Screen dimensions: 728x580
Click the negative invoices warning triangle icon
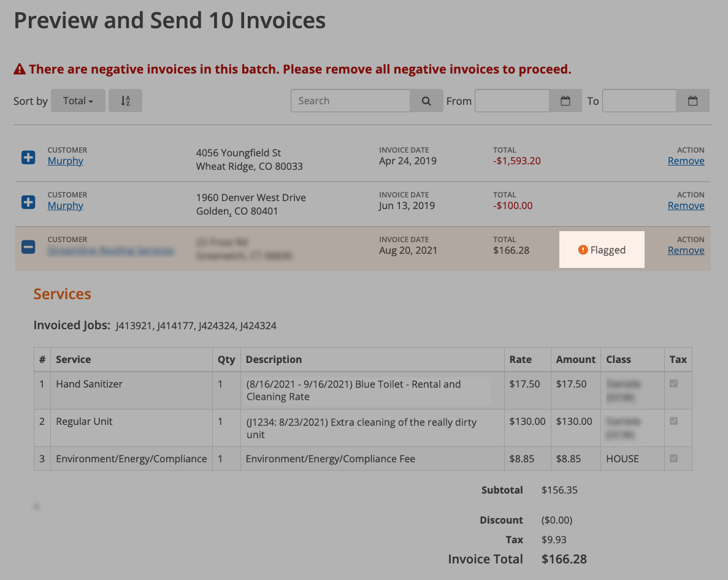click(18, 69)
